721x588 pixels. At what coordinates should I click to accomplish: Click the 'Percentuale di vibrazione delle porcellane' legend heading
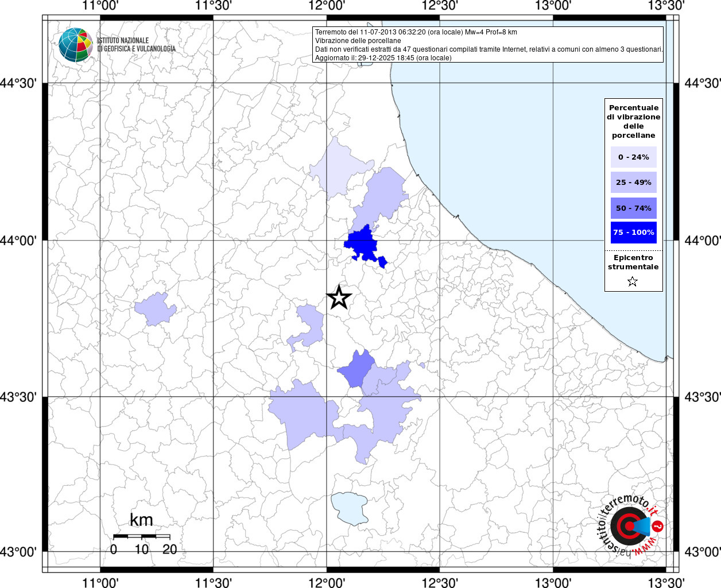(634, 122)
